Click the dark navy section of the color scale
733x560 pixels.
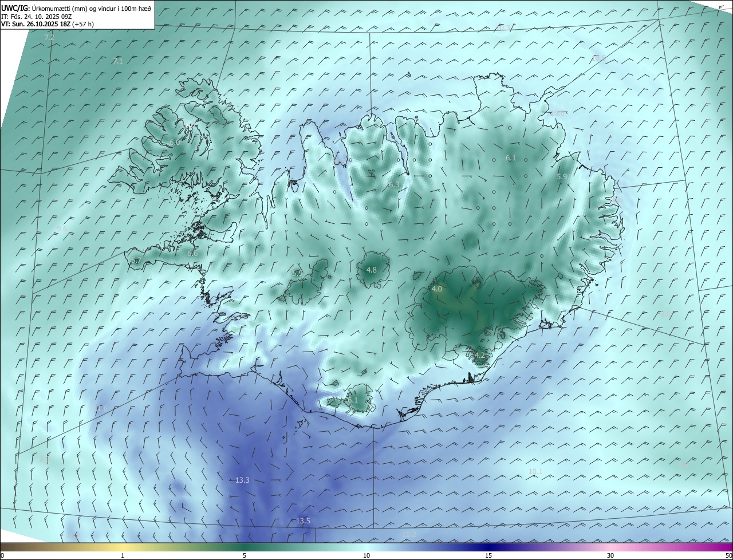click(488, 547)
